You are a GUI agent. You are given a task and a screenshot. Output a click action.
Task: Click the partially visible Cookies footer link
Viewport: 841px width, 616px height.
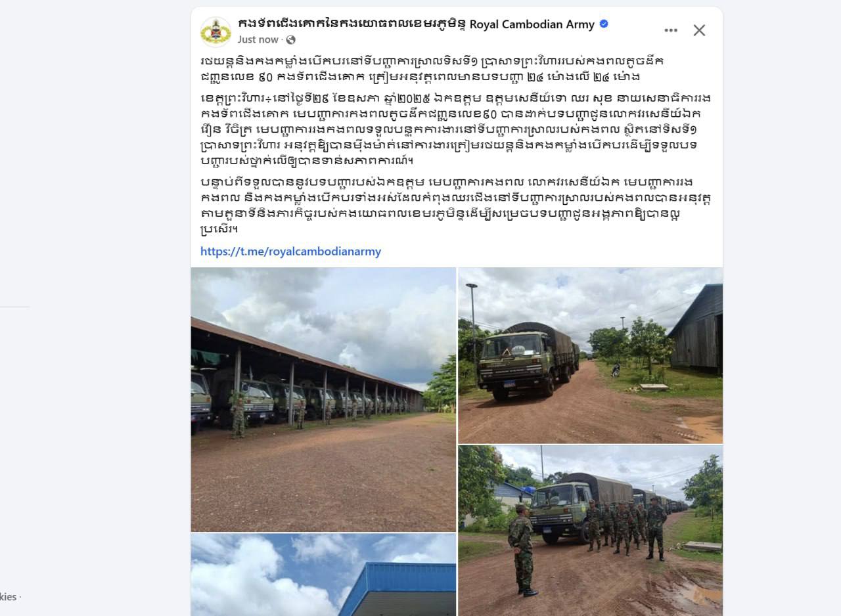point(9,597)
